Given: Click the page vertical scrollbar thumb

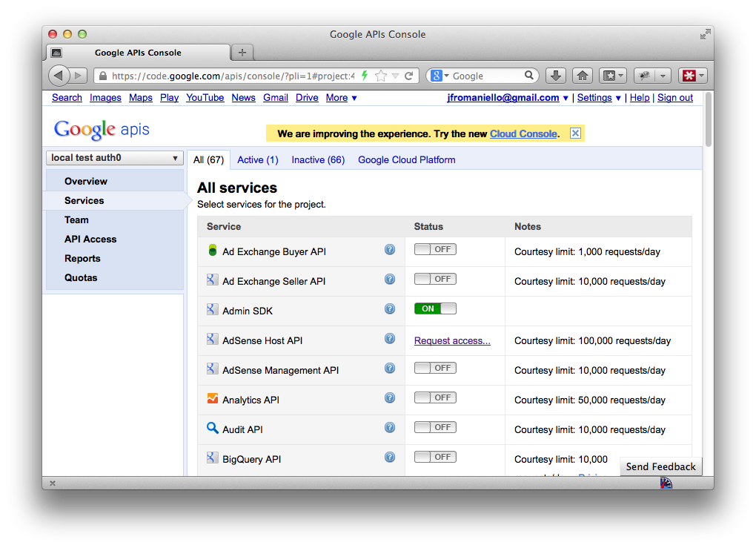Looking at the screenshot, I should click(x=708, y=119).
